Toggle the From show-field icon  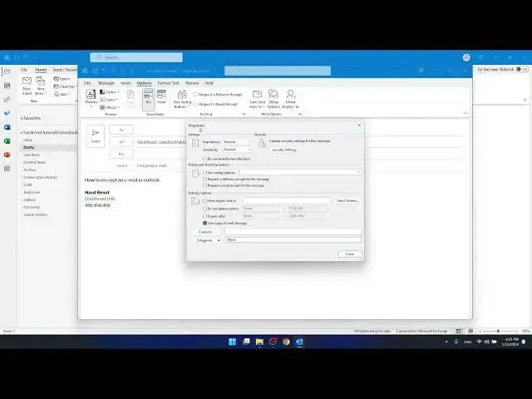tap(161, 97)
